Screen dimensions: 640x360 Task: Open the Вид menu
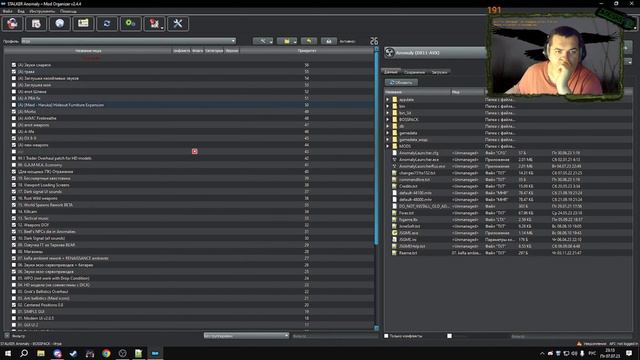[x=21, y=11]
